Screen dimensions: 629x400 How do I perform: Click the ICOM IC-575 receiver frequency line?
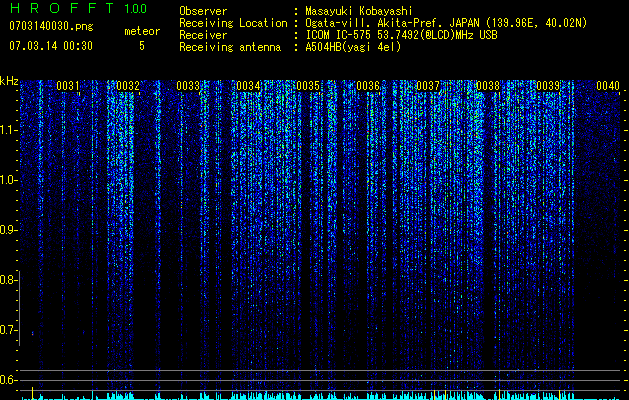point(401,35)
